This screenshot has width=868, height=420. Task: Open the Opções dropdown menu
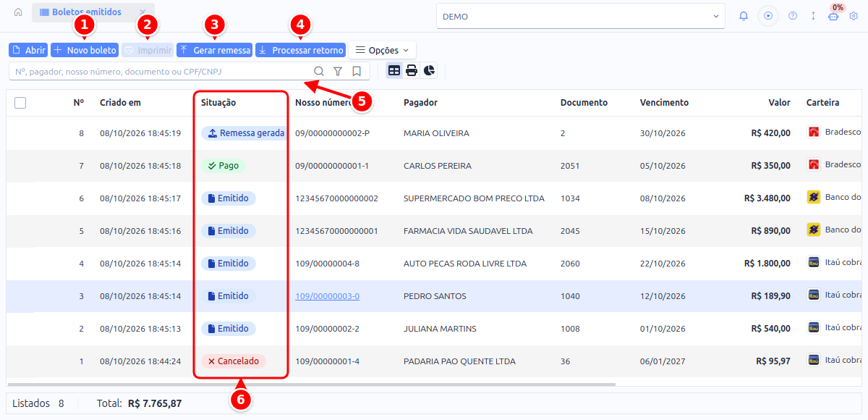coord(382,50)
